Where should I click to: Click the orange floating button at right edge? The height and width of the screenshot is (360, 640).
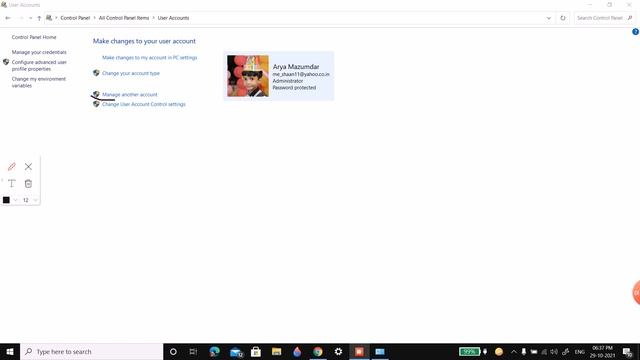click(636, 292)
